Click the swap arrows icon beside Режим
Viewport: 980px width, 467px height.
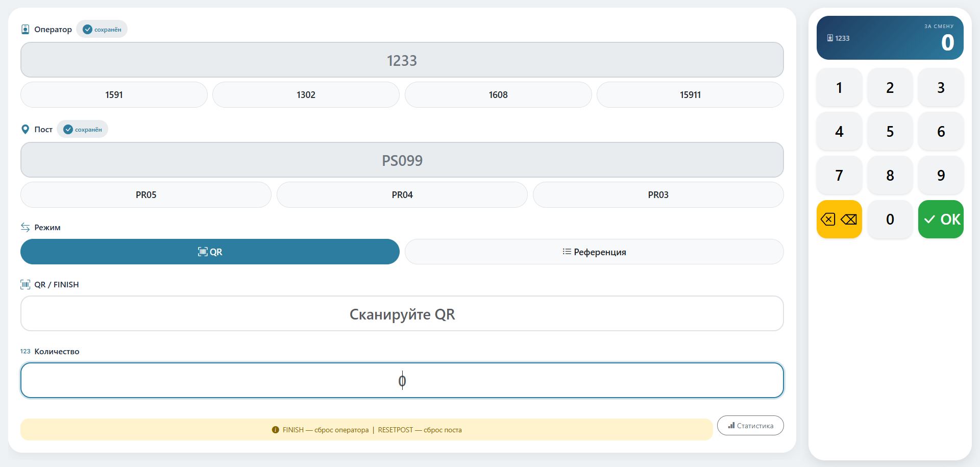[25, 227]
